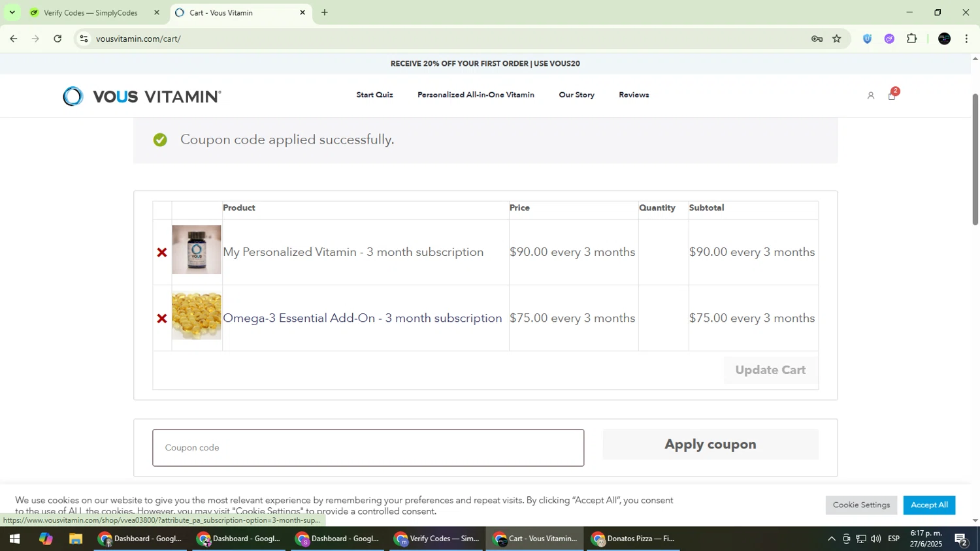Viewport: 980px width, 551px height.
Task: Open the account user icon
Action: click(870, 96)
